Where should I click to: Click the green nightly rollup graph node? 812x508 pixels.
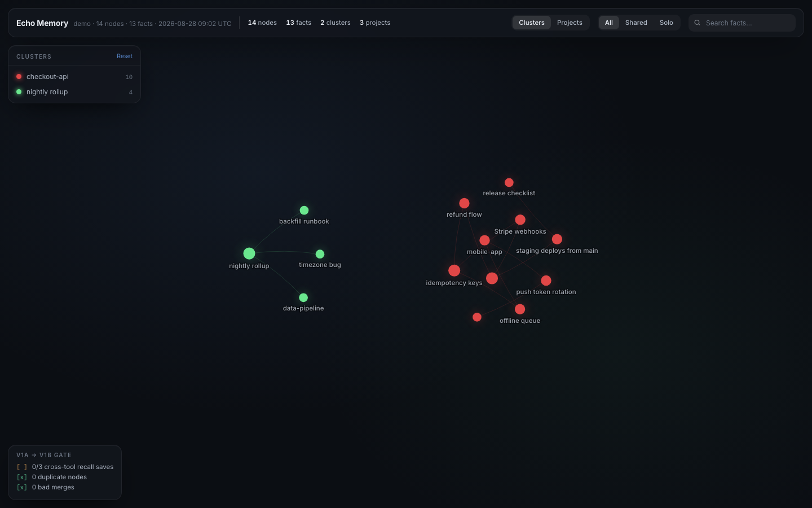249,253
